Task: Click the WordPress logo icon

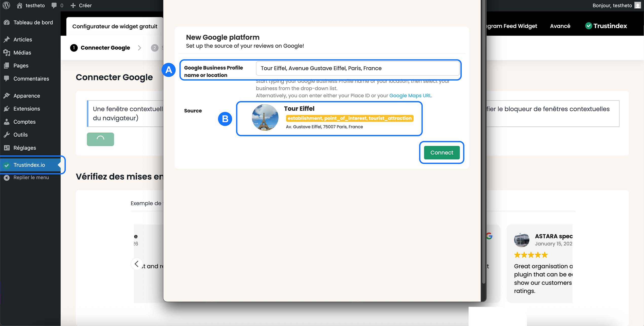Action: (x=6, y=5)
